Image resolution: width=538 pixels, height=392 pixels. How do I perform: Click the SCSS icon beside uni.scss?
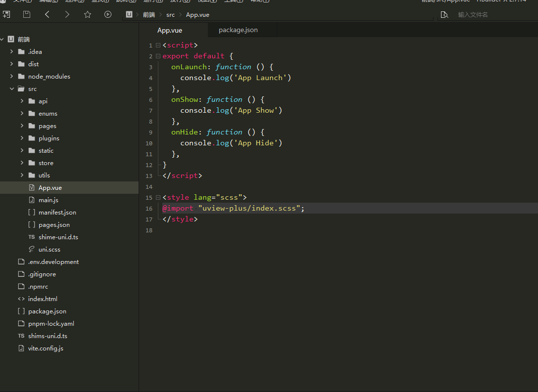click(32, 249)
